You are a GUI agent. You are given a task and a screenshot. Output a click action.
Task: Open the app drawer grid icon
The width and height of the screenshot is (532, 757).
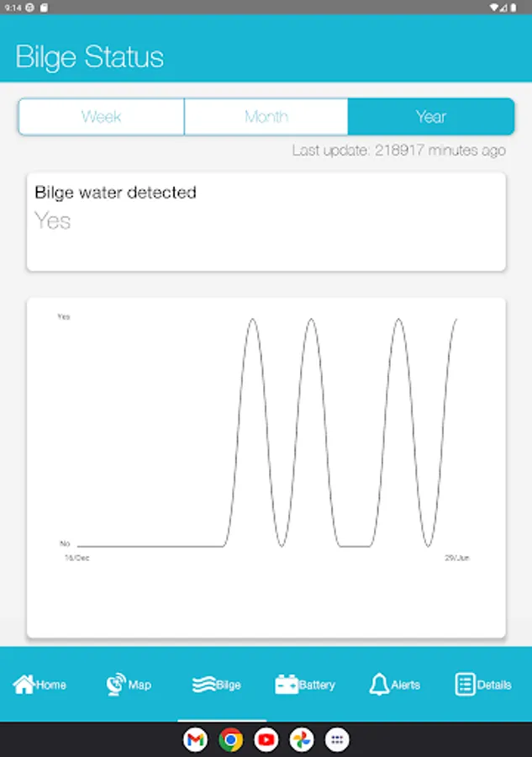tap(337, 739)
